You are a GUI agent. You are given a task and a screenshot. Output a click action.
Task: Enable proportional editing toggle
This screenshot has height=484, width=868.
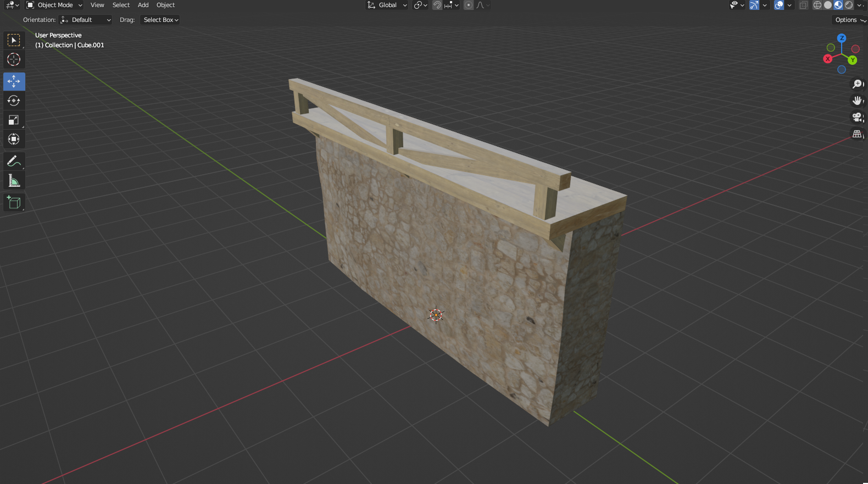point(469,5)
